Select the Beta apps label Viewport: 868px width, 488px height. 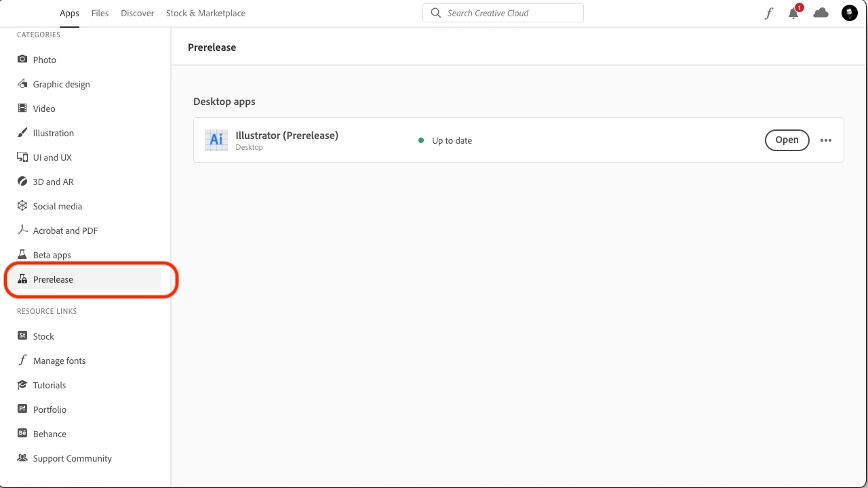pos(52,255)
